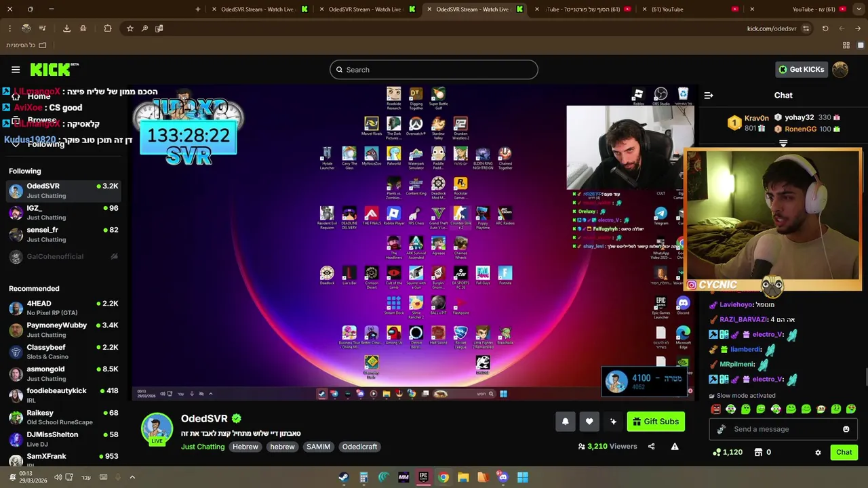Click the Windows Start button
The width and height of the screenshot is (868, 488).
pyautogui.click(x=523, y=477)
